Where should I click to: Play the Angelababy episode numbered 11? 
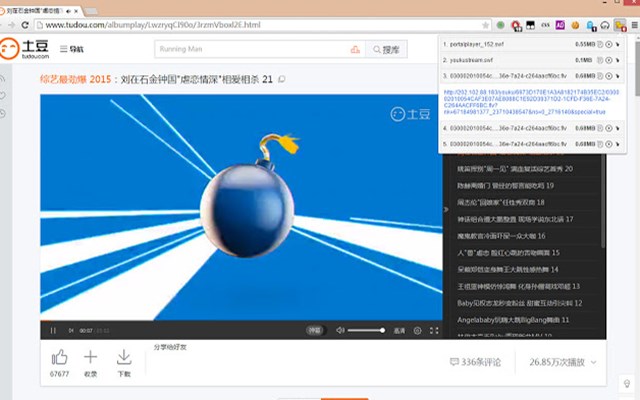[x=513, y=320]
